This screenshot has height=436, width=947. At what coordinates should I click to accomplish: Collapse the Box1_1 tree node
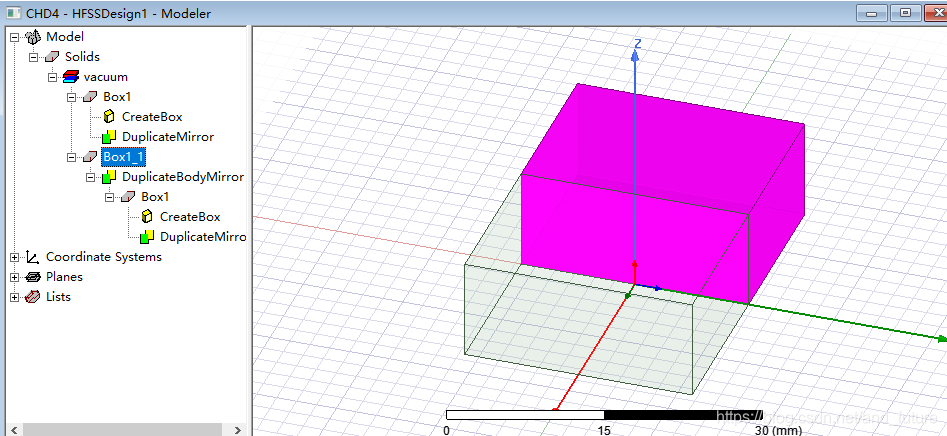71,157
